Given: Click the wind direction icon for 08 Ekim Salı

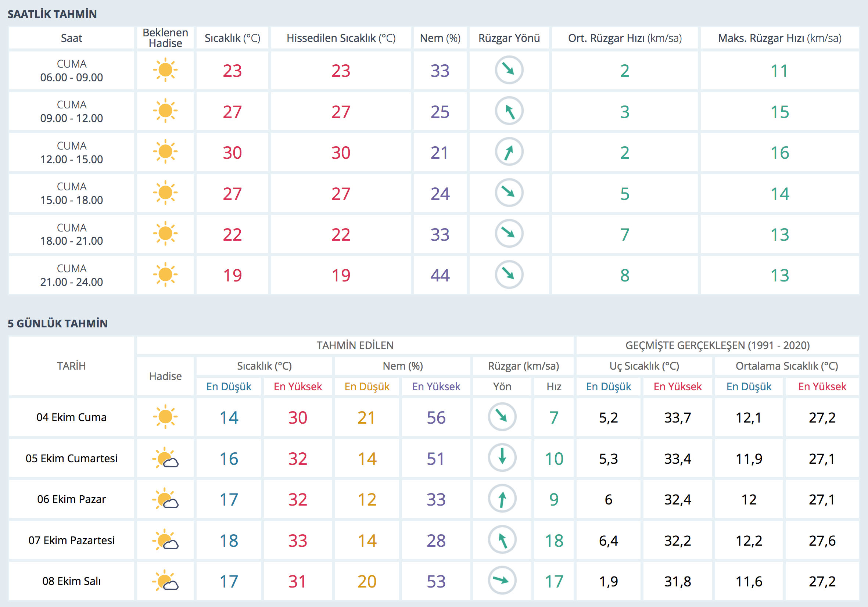Looking at the screenshot, I should point(502,581).
